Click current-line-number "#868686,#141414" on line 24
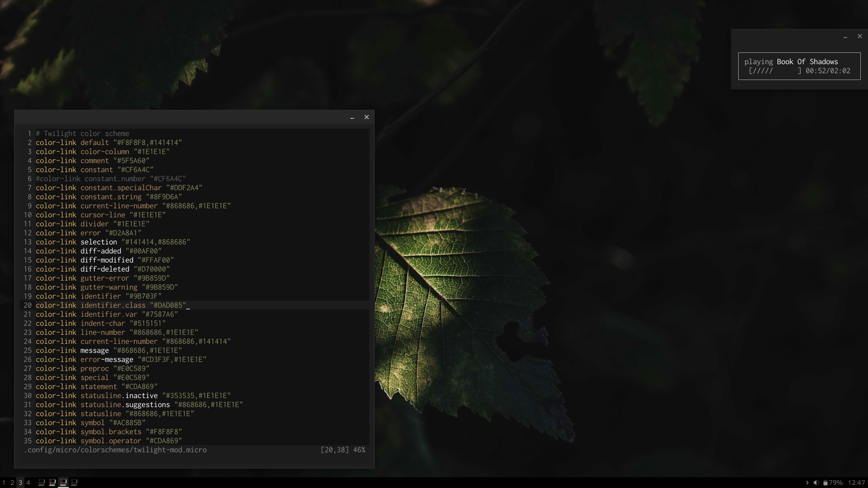The image size is (868, 488). tap(133, 342)
